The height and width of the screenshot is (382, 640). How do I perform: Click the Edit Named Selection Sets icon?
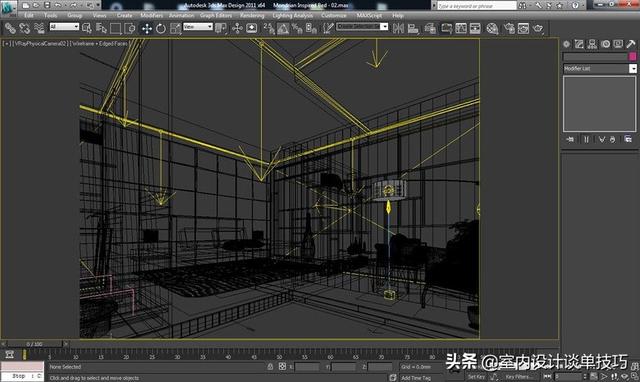point(328,28)
